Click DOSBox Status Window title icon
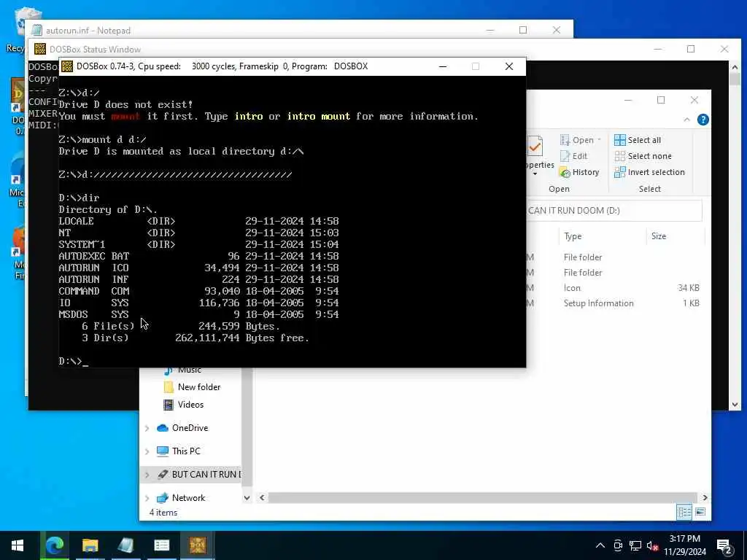747x560 pixels. (40, 49)
